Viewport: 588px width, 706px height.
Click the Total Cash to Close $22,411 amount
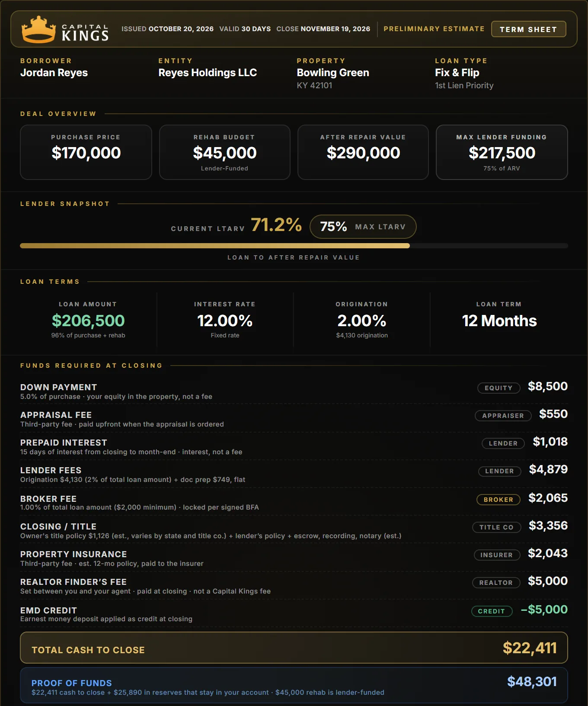click(530, 648)
